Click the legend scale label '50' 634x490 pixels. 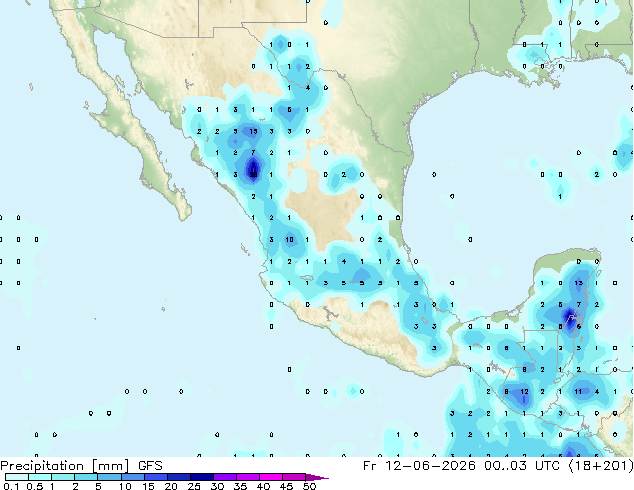click(309, 486)
